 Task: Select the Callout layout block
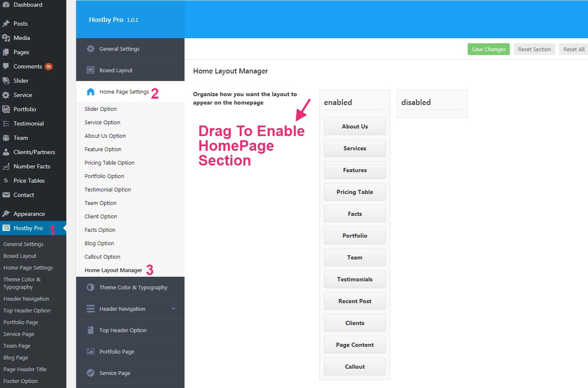354,367
